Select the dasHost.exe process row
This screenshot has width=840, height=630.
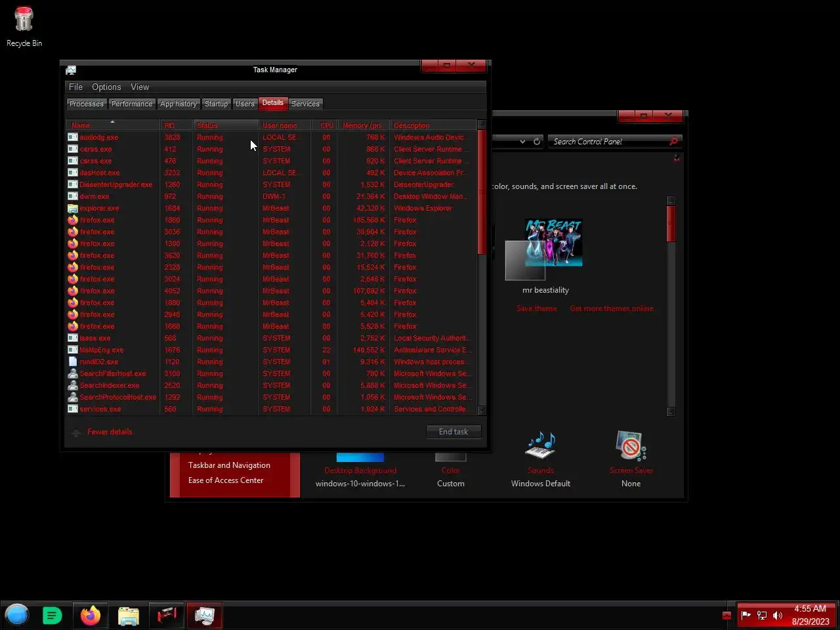[x=272, y=173]
